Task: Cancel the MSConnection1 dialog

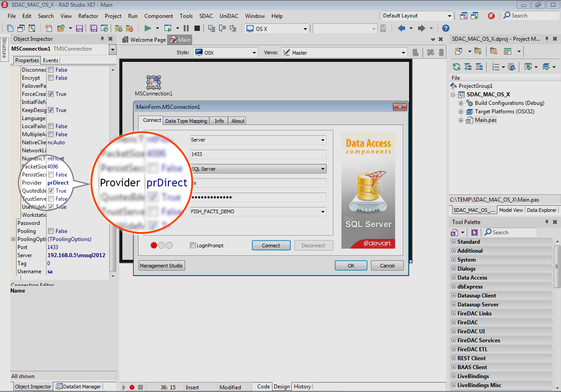Action: (x=387, y=266)
